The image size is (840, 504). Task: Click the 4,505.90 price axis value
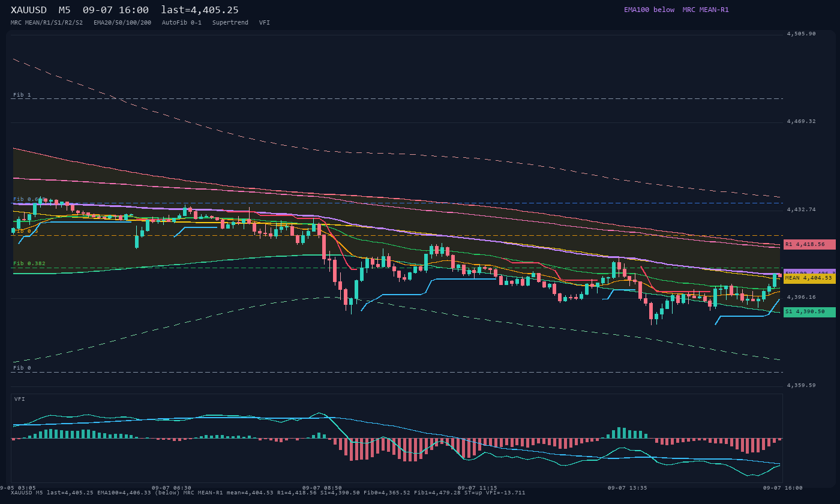pos(802,34)
